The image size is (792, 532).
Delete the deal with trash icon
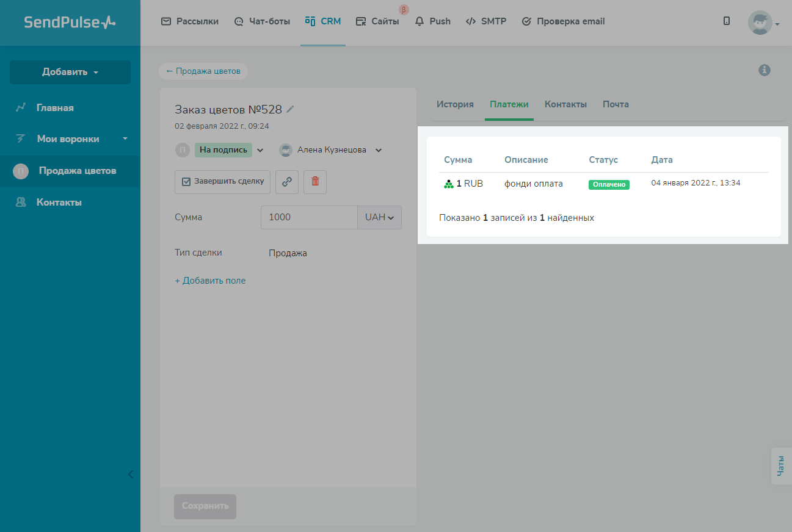315,182
